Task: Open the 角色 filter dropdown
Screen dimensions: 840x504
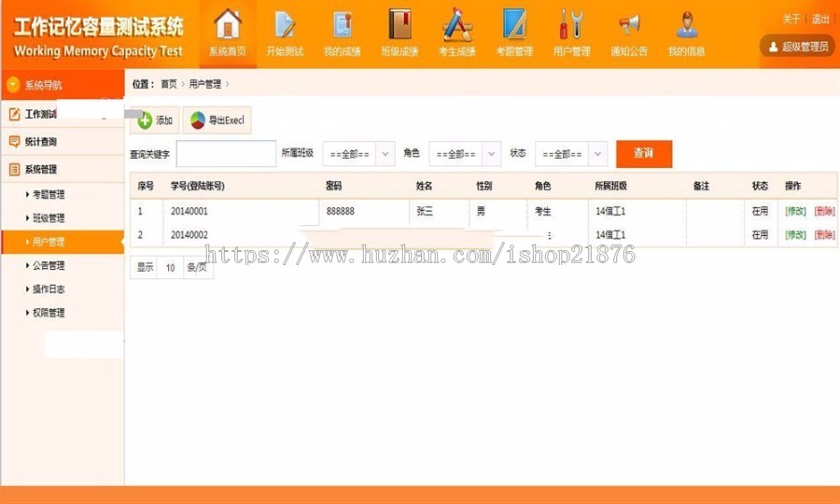Action: [x=465, y=154]
